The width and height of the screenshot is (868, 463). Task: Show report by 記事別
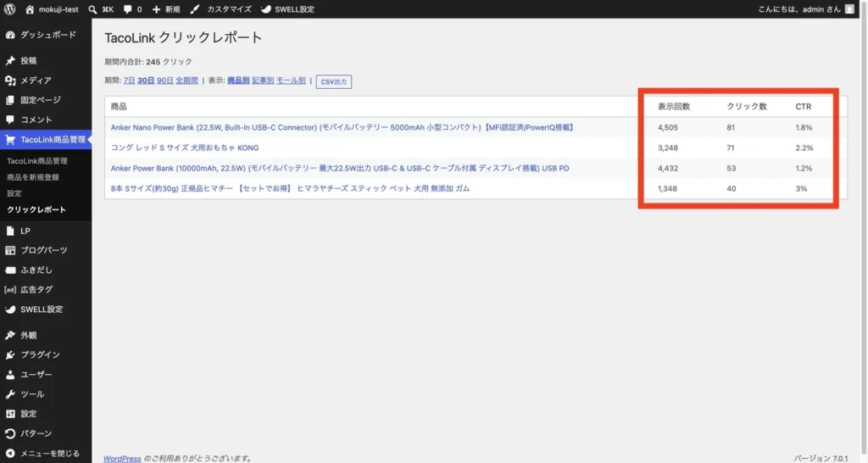tap(263, 81)
